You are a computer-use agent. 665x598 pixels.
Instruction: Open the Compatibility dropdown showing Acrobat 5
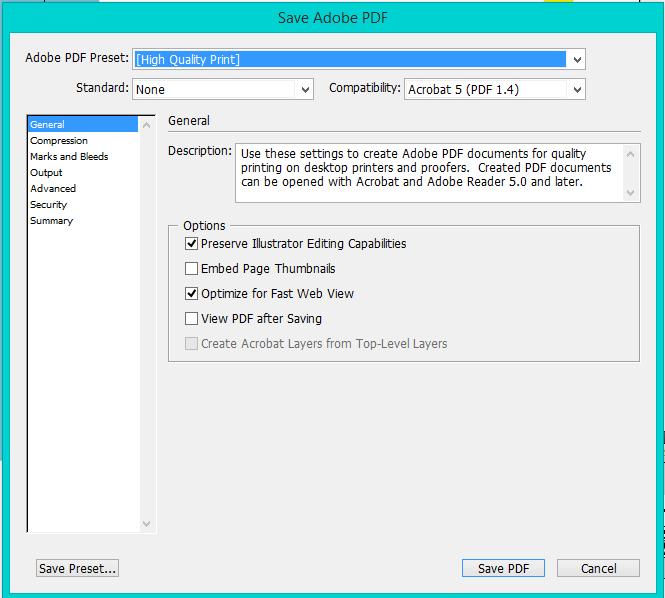pyautogui.click(x=495, y=89)
